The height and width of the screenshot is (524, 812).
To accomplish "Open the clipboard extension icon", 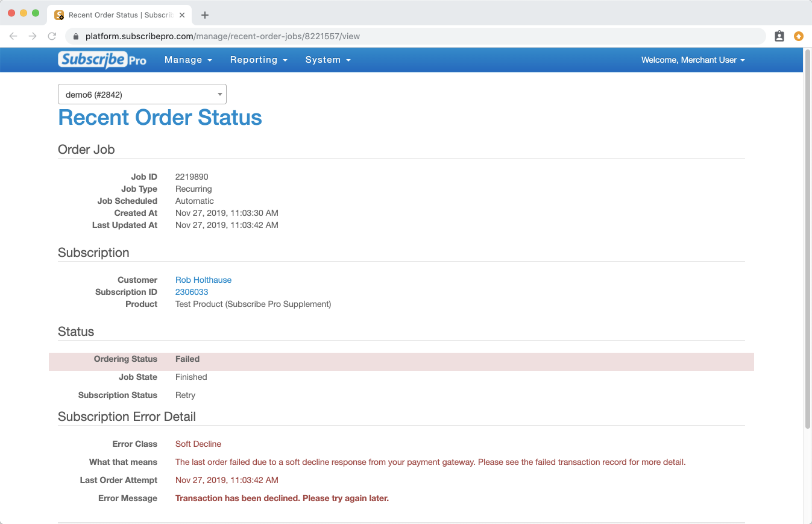I will point(779,36).
